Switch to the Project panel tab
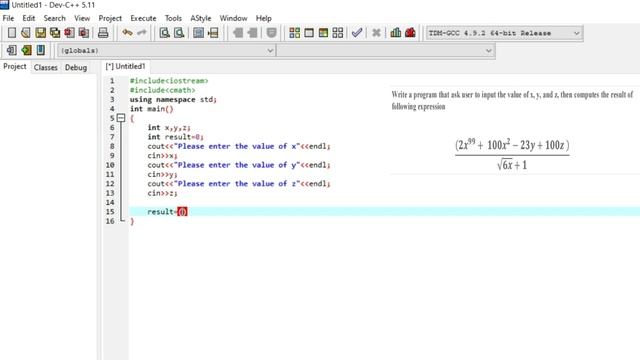 15,67
